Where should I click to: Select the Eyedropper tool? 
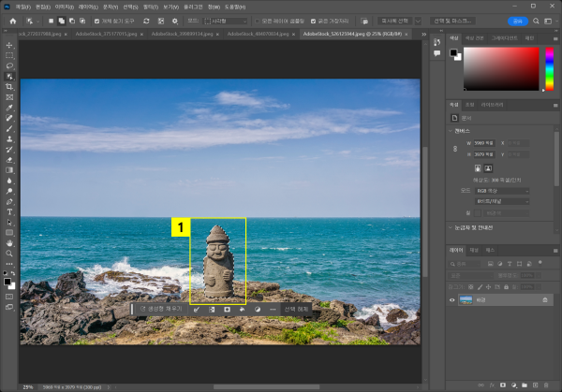click(9, 108)
